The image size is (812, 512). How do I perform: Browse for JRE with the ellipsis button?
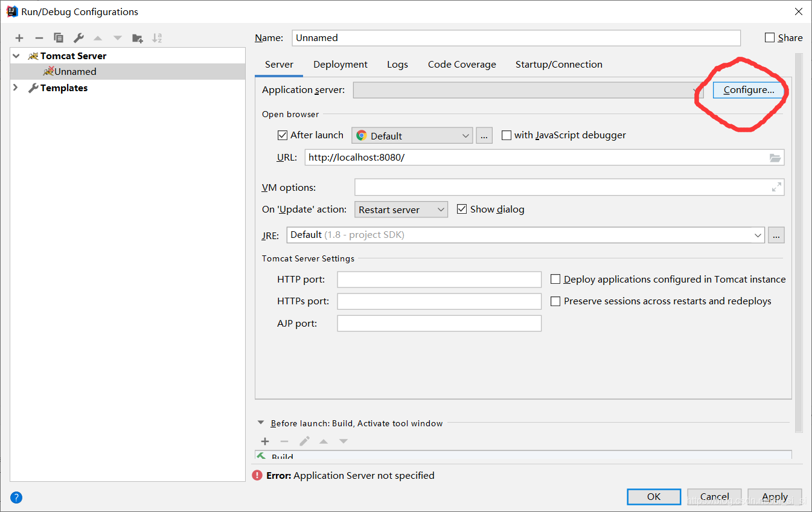(776, 235)
